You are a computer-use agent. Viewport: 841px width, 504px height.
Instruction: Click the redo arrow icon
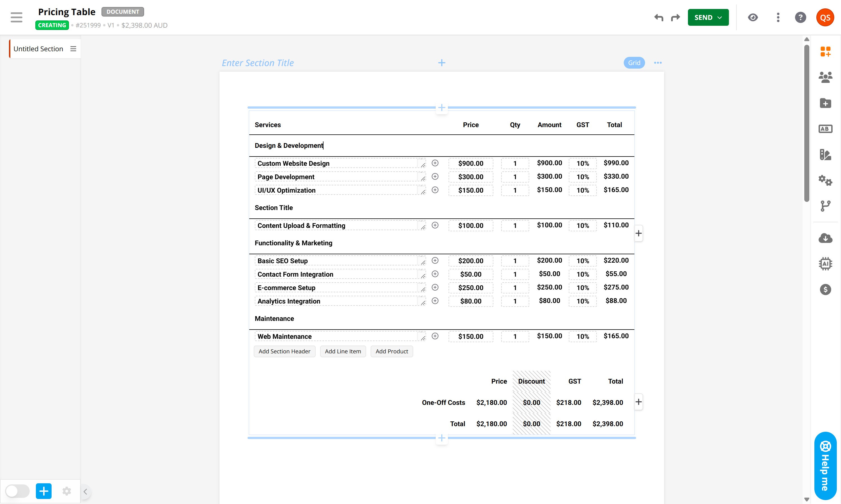(x=675, y=17)
